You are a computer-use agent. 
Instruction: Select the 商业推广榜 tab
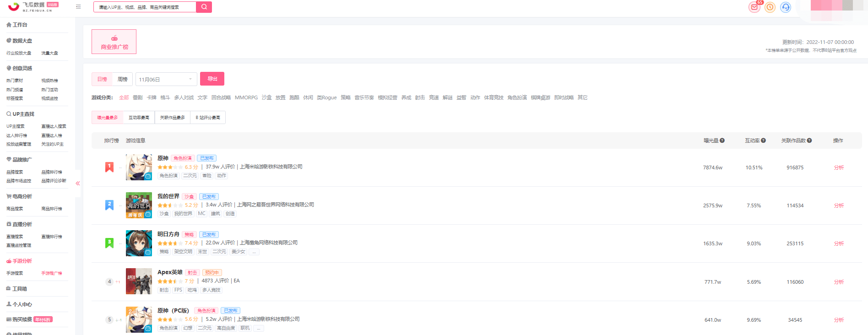pos(114,42)
